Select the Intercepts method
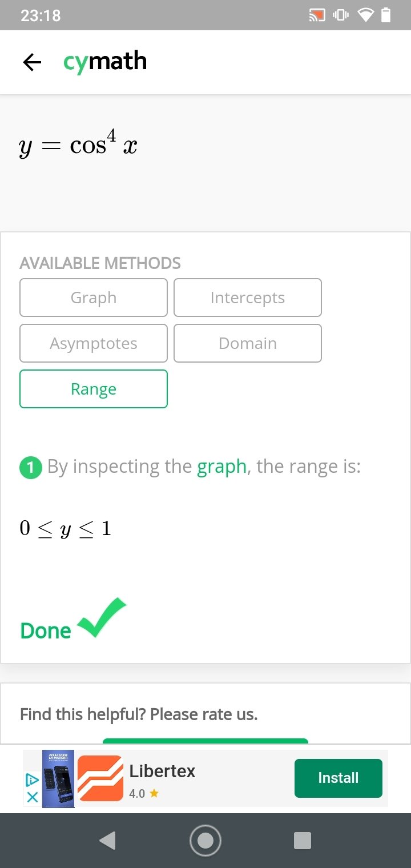The width and height of the screenshot is (411, 868). (x=248, y=298)
